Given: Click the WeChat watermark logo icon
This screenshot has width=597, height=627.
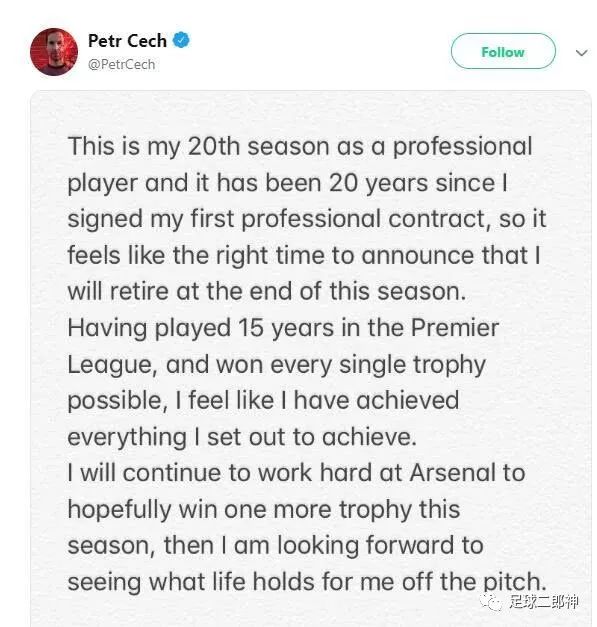Looking at the screenshot, I should click(x=491, y=601).
